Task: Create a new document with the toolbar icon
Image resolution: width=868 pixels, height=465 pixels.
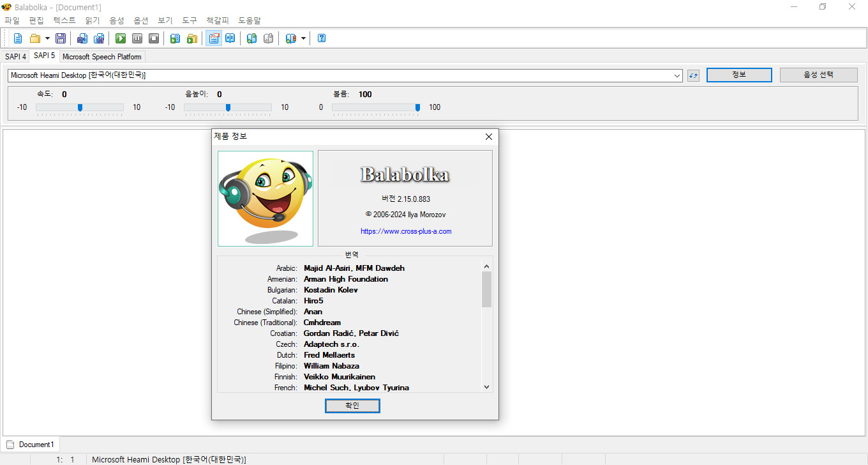Action: tap(18, 38)
